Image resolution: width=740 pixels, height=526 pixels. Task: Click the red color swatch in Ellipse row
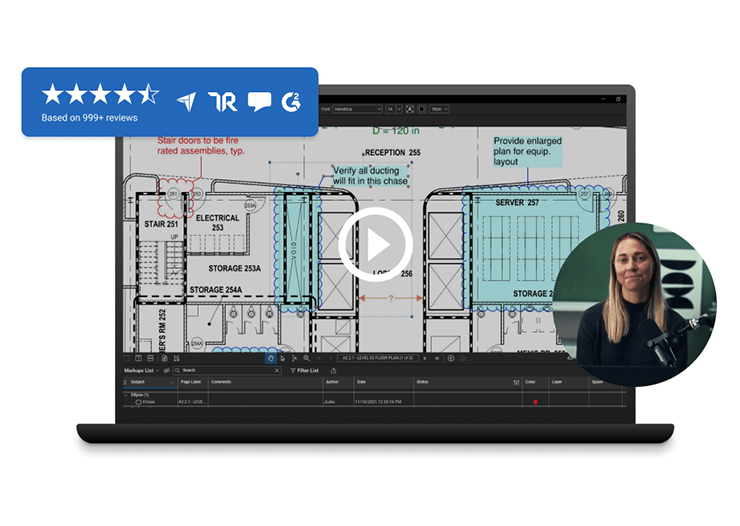(x=534, y=402)
